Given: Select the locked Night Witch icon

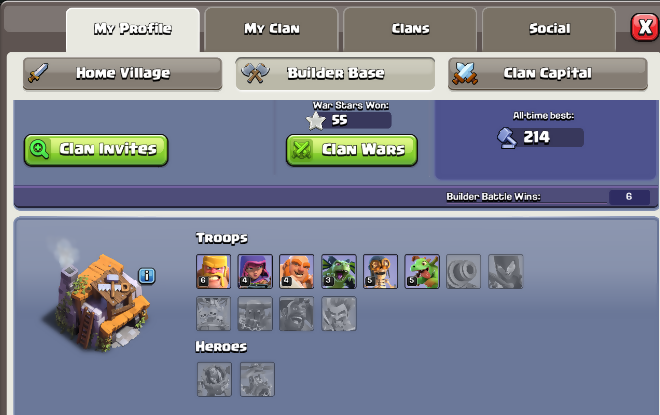Looking at the screenshot, I should pyautogui.click(x=506, y=271).
